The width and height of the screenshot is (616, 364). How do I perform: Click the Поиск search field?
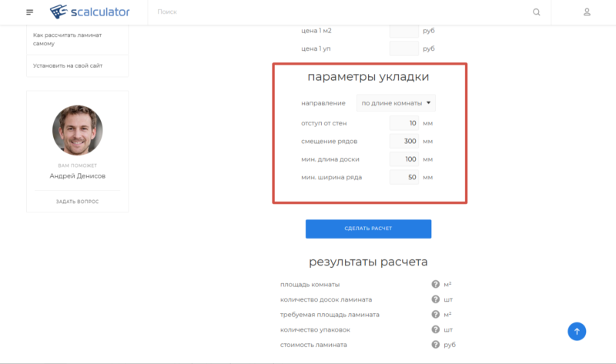[338, 12]
